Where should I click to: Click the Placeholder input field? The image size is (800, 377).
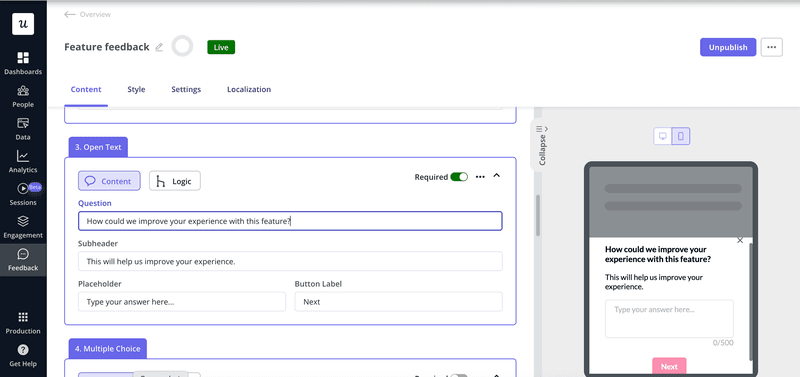pos(182,301)
